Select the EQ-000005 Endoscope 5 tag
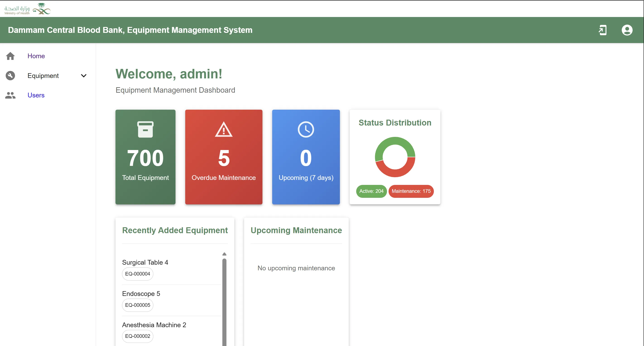Image resolution: width=644 pixels, height=346 pixels. (137, 305)
